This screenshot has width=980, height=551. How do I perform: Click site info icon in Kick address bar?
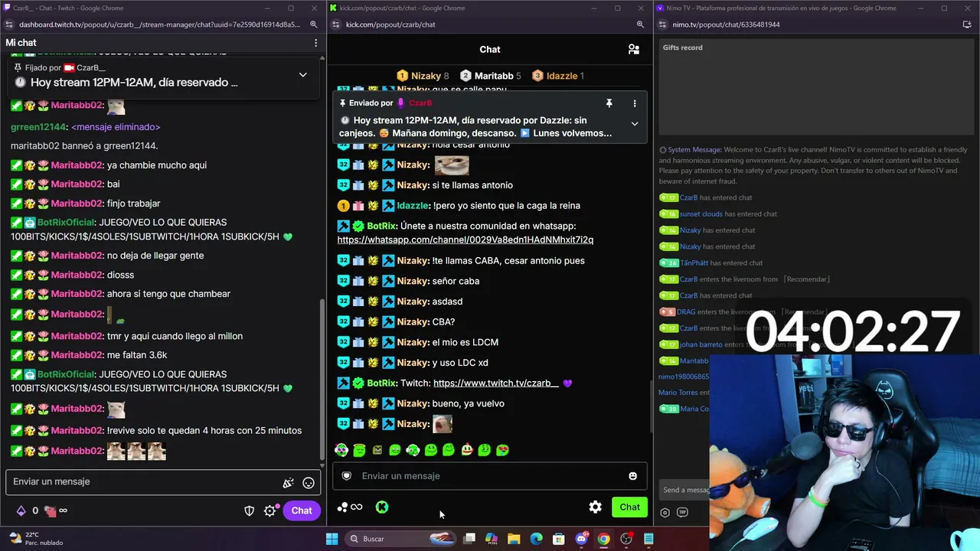pyautogui.click(x=335, y=24)
